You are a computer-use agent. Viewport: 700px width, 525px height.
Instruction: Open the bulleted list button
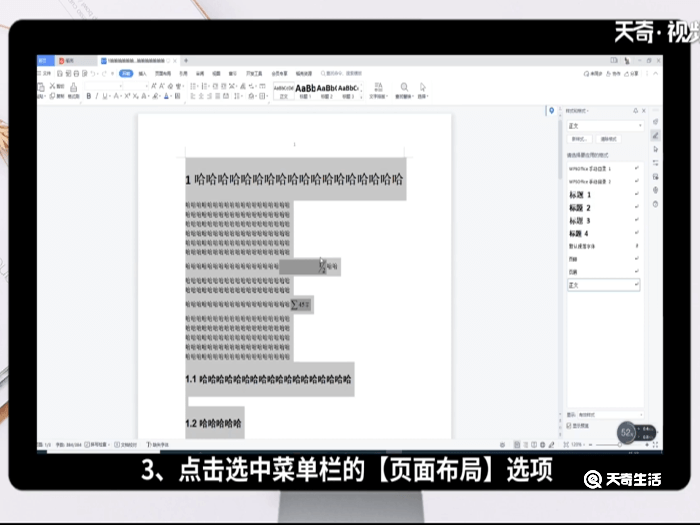(194, 86)
